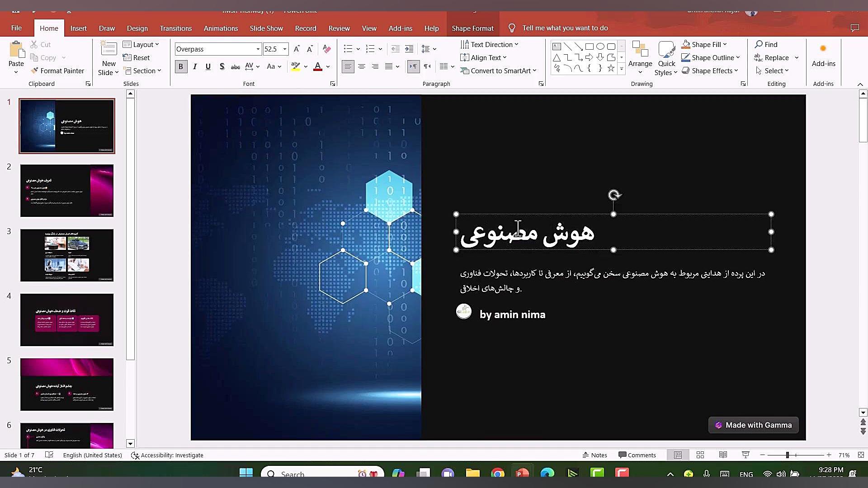Align text right

tap(375, 66)
